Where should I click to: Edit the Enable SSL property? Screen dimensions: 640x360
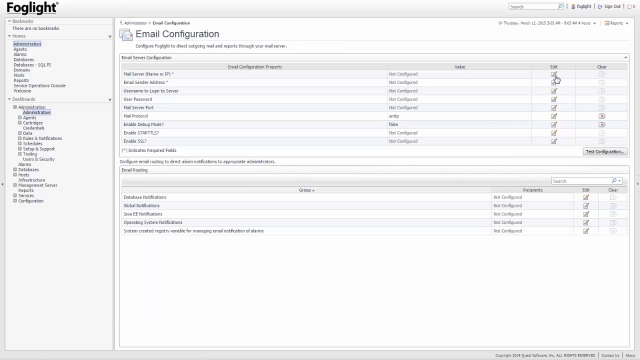554,141
